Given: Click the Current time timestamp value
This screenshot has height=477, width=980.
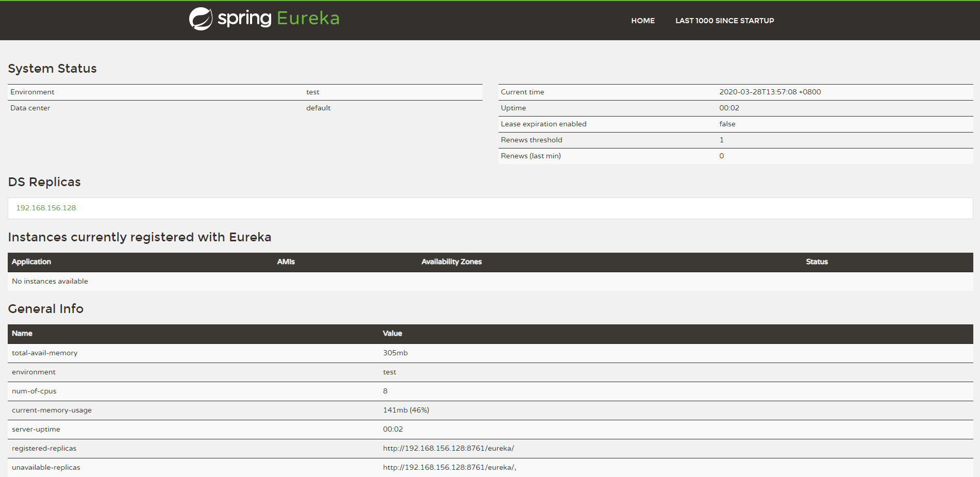Looking at the screenshot, I should point(770,92).
